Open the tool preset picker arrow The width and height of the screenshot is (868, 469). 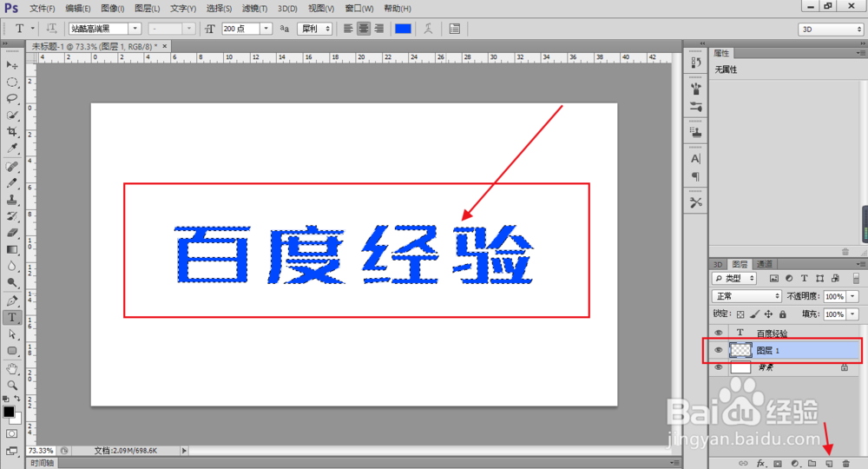coord(33,29)
